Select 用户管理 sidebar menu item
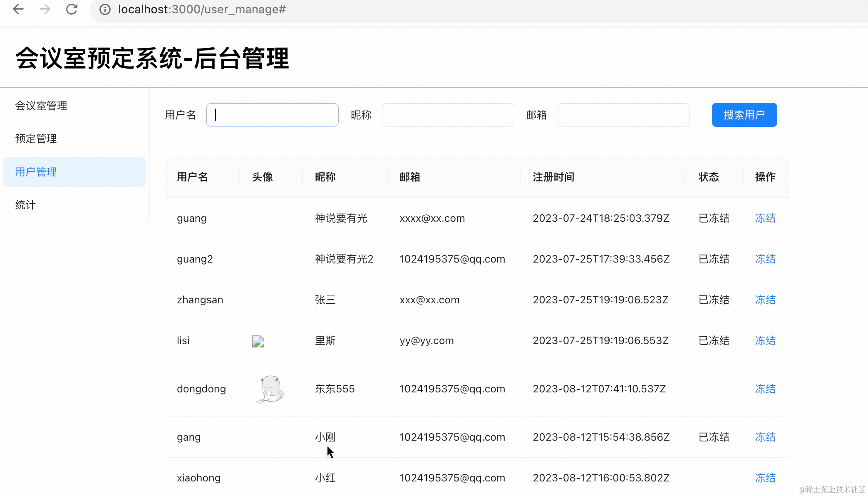 pyautogui.click(x=36, y=172)
